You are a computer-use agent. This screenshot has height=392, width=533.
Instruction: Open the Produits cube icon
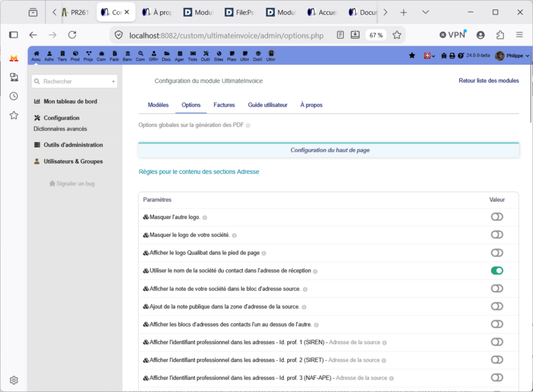click(75, 56)
